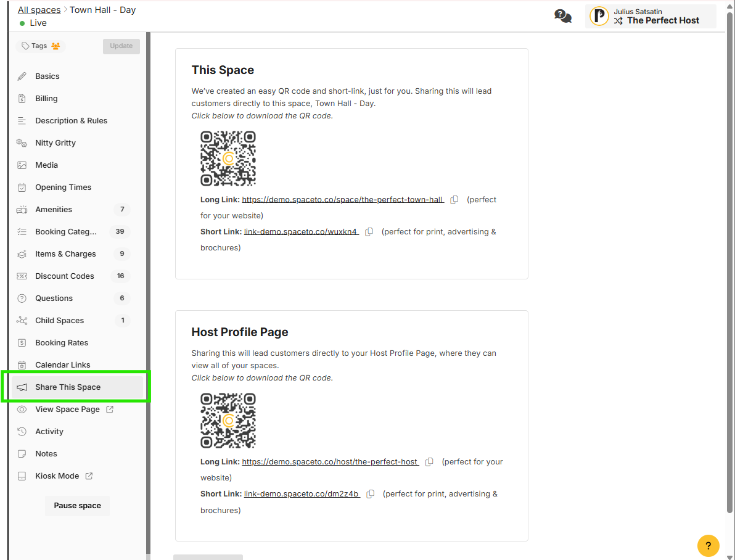Download the Host Profile Page QR code
The height and width of the screenshot is (560, 735).
(228, 421)
